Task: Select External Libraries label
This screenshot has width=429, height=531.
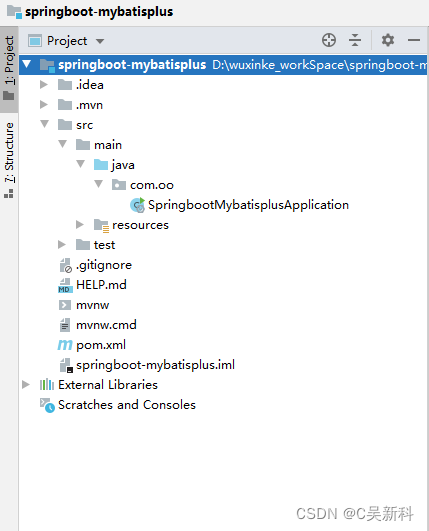Action: click(108, 385)
